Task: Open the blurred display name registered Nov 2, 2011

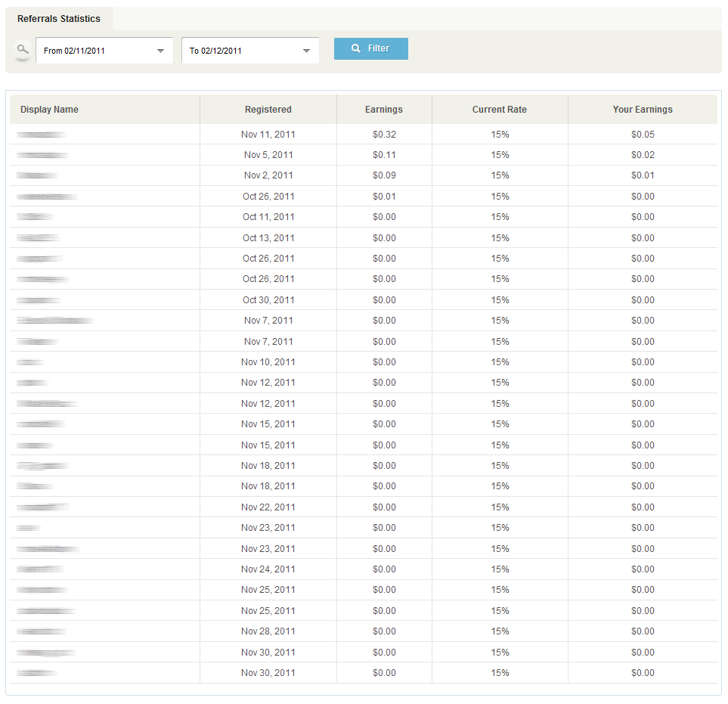Action: pyautogui.click(x=37, y=175)
